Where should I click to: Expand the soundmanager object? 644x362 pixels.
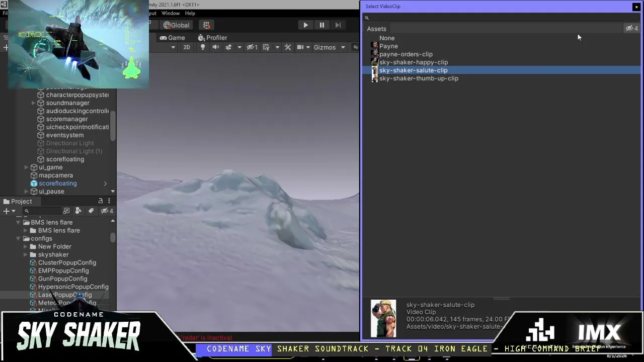33,103
